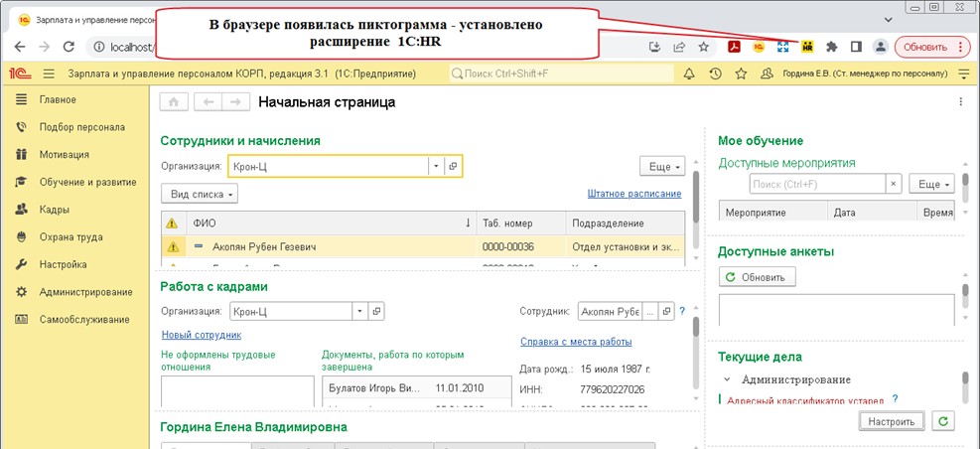Click the blue fullscreen arrows extension icon
Viewport: 980px width, 449px height.
point(783,47)
